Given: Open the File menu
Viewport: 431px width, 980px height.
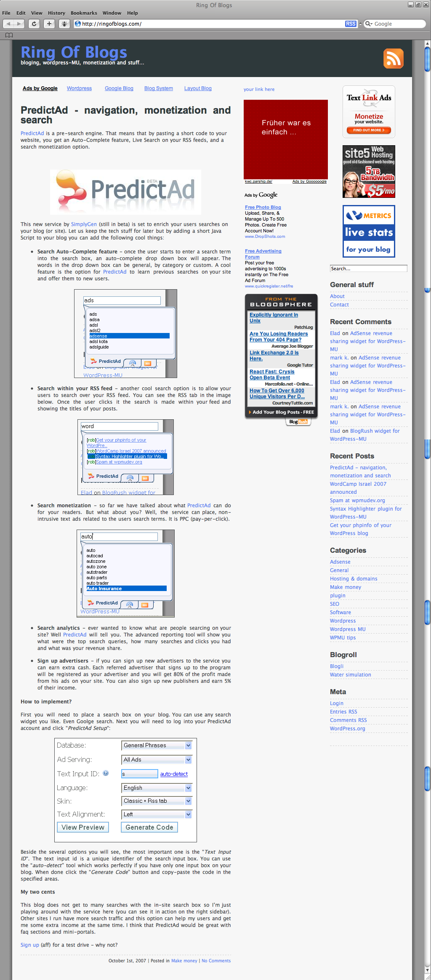Looking at the screenshot, I should [x=6, y=13].
